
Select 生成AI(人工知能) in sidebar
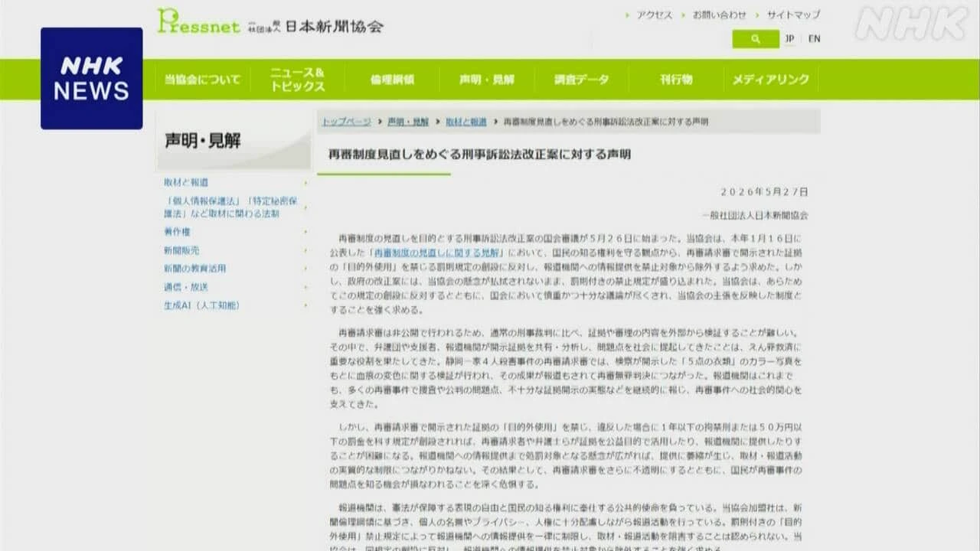pos(201,305)
